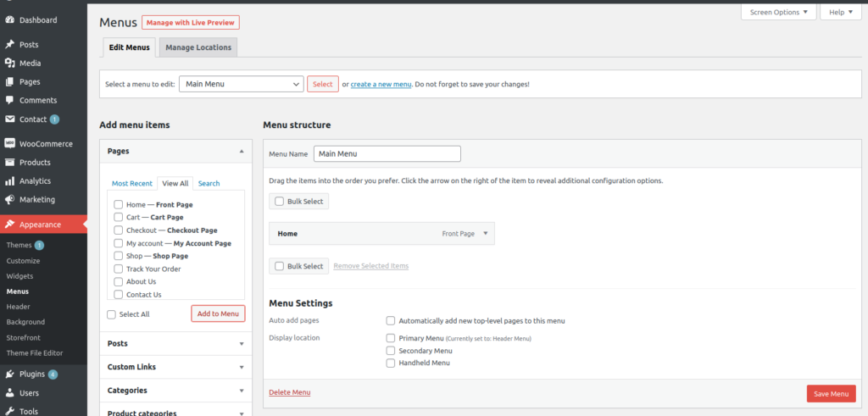
Task: Open Marketing via the megaphone icon
Action: pos(9,199)
